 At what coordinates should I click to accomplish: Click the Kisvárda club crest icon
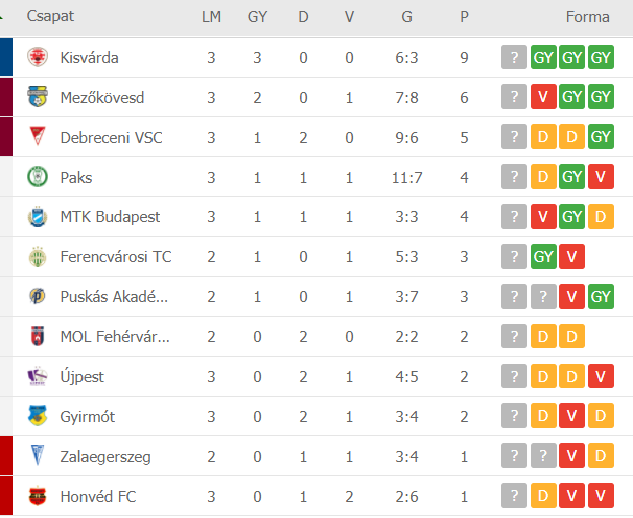[x=37, y=58]
